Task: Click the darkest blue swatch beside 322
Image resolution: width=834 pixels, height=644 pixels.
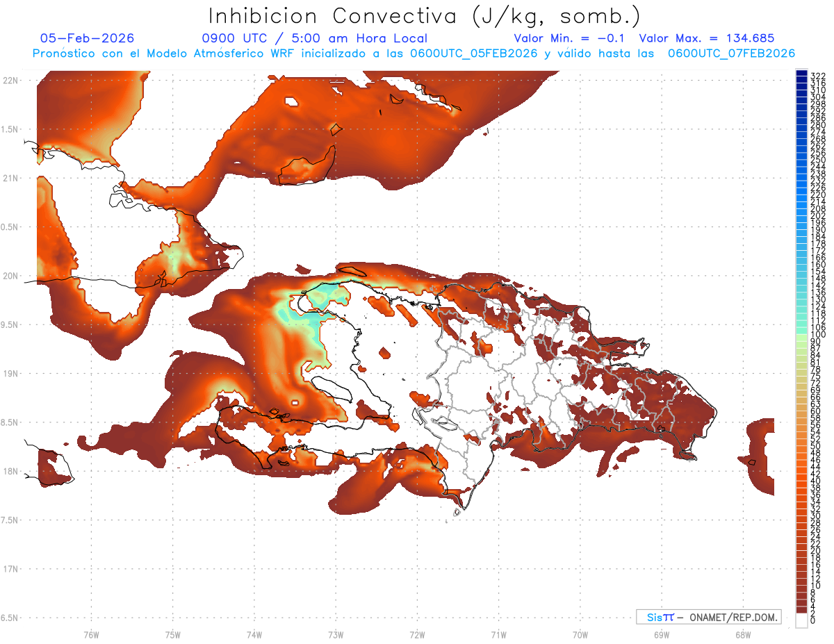Action: 802,74
